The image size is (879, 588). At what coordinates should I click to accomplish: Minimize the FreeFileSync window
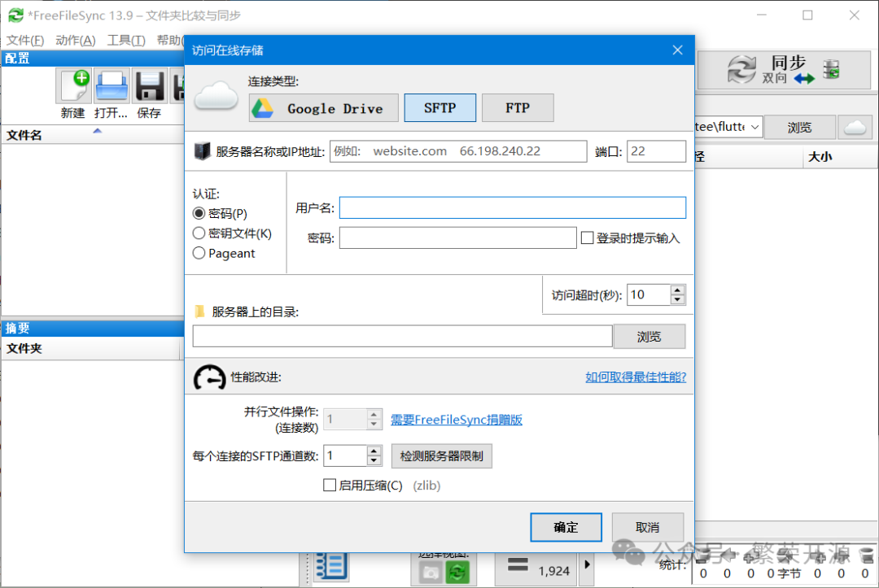761,15
